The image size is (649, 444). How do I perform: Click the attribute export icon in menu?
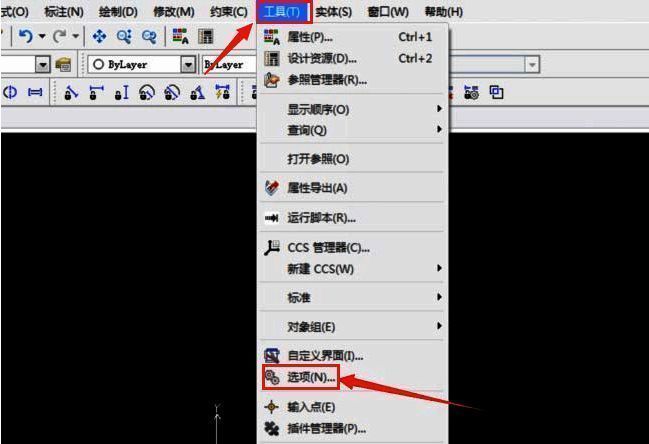[x=272, y=188]
